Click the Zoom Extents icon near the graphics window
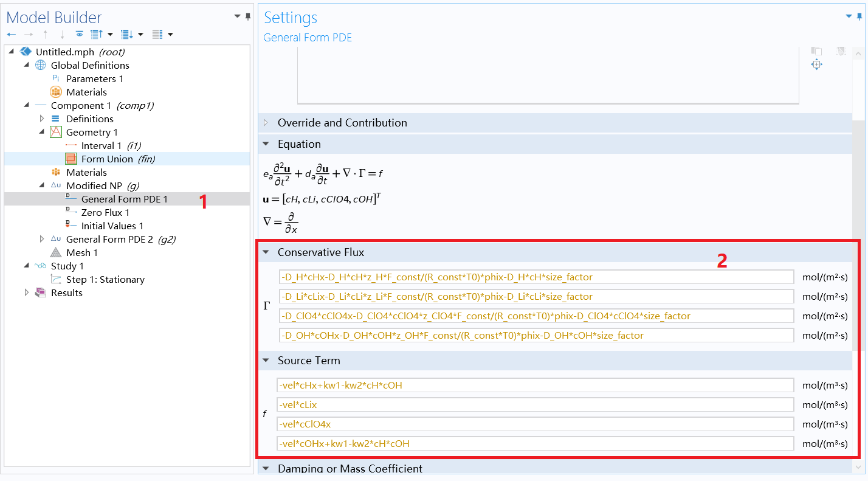The image size is (868, 481). pyautogui.click(x=816, y=64)
